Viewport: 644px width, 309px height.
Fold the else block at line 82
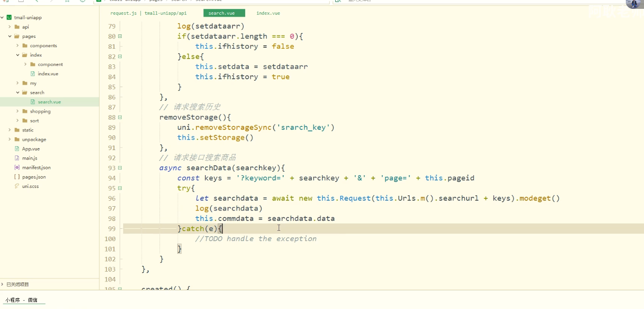click(120, 57)
